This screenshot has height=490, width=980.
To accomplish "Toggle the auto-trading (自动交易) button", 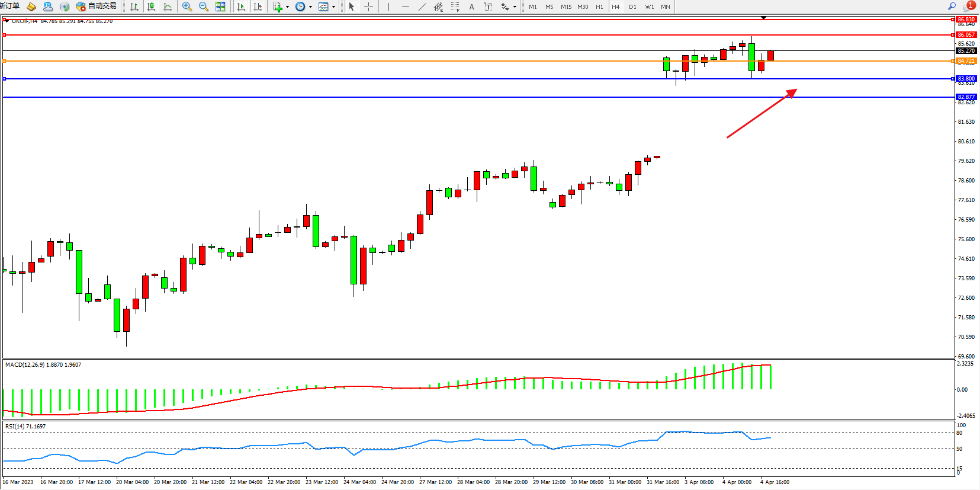I will [x=96, y=7].
